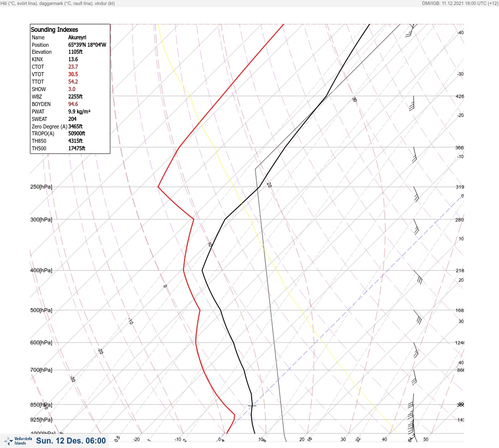Click the -20 temperature axis label at bottom

136,440
